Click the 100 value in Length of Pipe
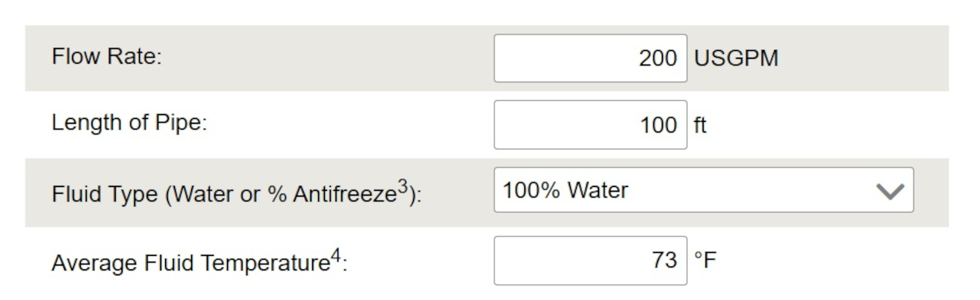The width and height of the screenshot is (980, 300). (657, 125)
